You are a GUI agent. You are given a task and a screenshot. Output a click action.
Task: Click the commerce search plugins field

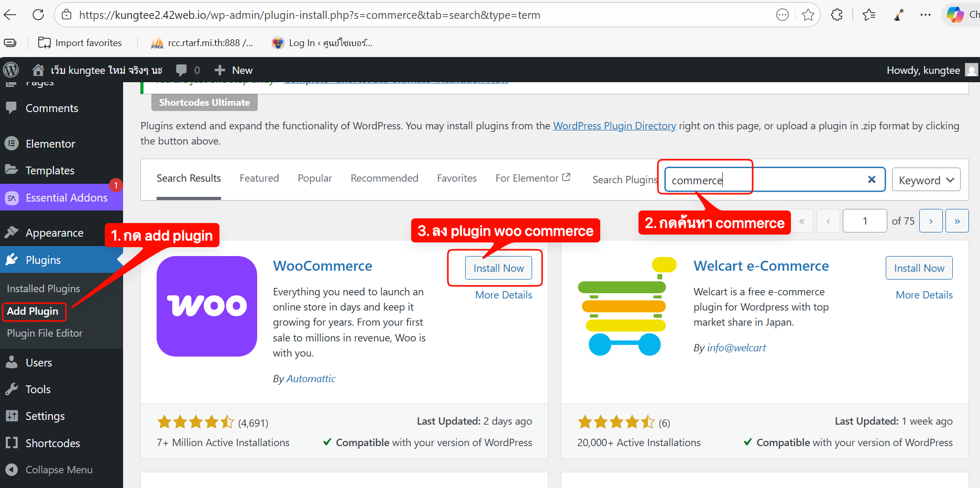point(765,180)
